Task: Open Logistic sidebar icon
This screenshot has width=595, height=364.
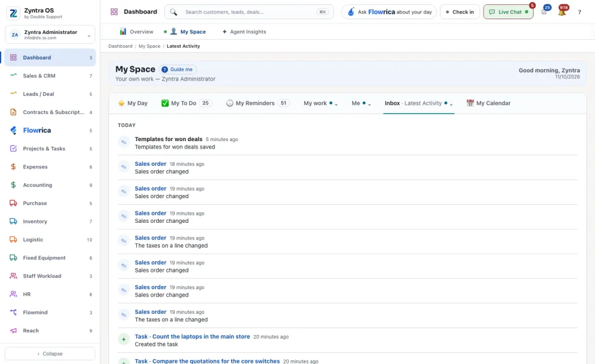Action: (x=13, y=240)
